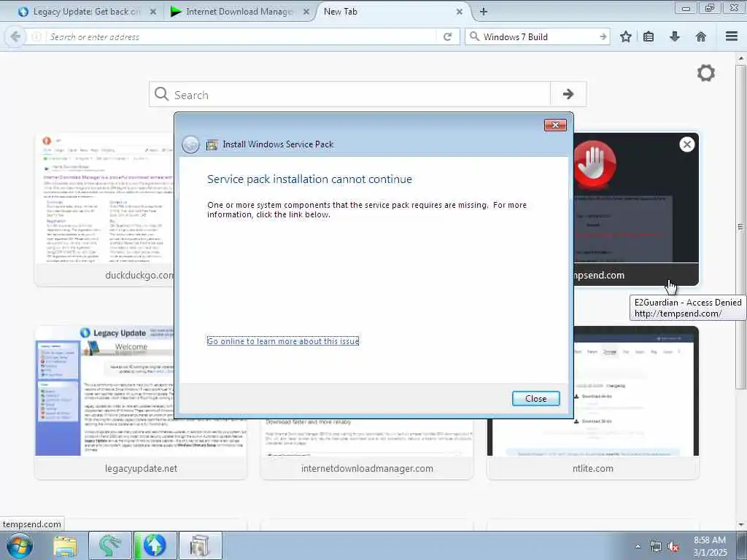
Task: Click the 'Windows 7 Build' search box
Action: (538, 36)
